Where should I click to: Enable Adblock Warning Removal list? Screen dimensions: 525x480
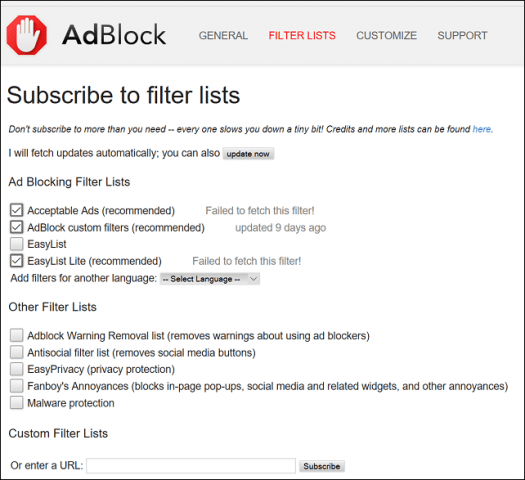16,335
